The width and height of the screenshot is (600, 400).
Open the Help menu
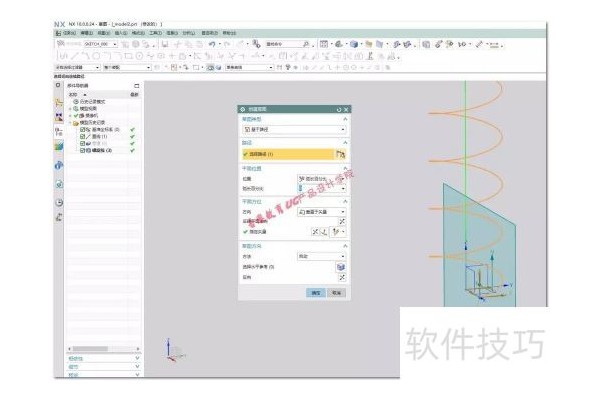pyautogui.click(x=229, y=33)
